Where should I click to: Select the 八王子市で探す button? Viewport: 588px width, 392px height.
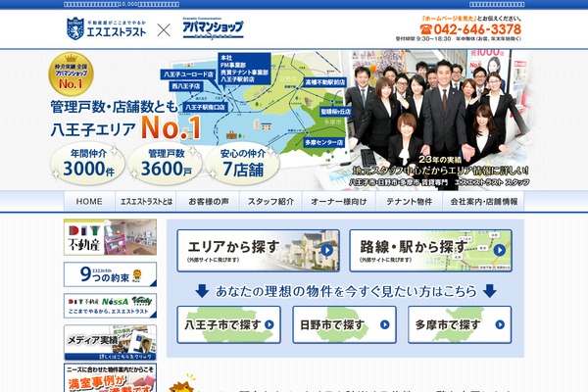click(x=228, y=324)
